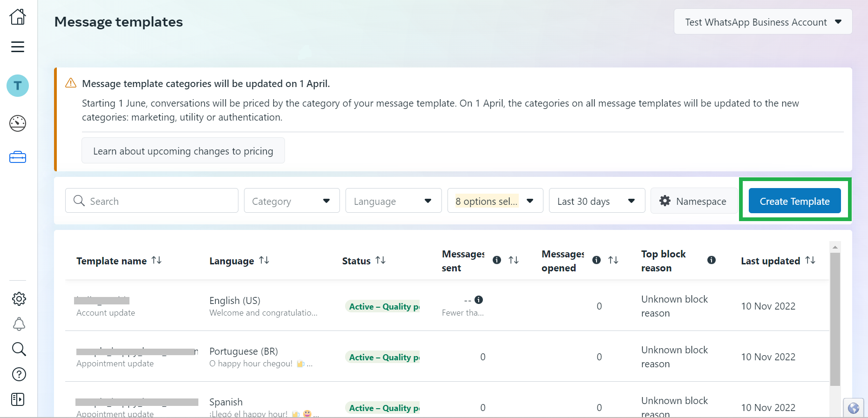
Task: Open the Help question mark icon
Action: click(x=19, y=374)
